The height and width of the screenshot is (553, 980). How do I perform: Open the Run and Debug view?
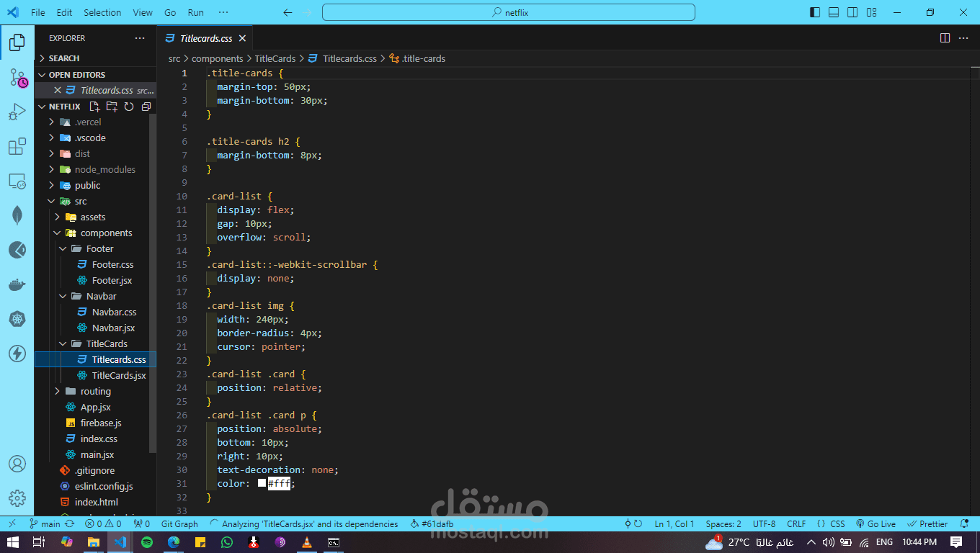click(17, 112)
